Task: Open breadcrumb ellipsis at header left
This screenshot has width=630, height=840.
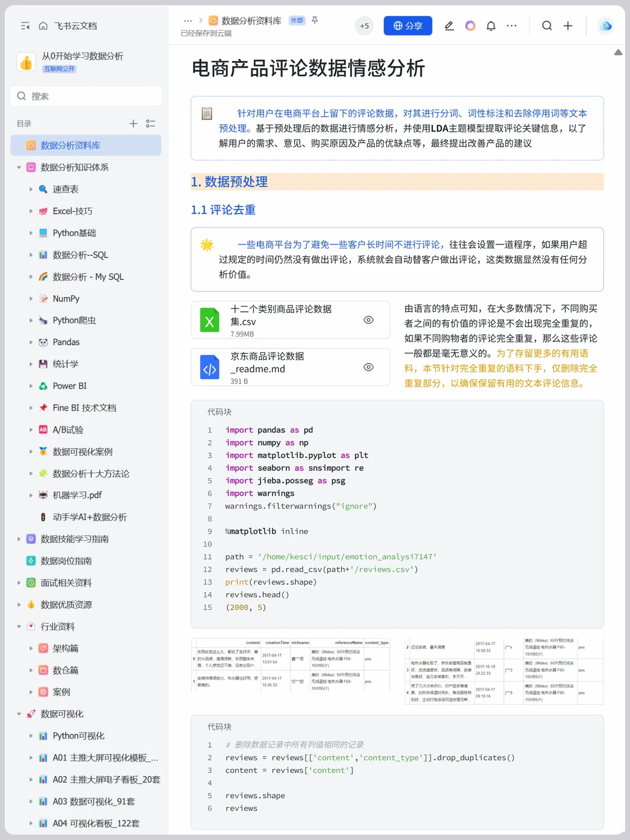Action: click(188, 20)
